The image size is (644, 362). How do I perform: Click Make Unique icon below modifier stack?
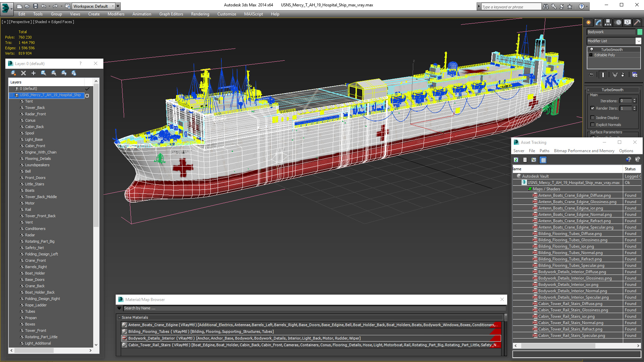[615, 75]
